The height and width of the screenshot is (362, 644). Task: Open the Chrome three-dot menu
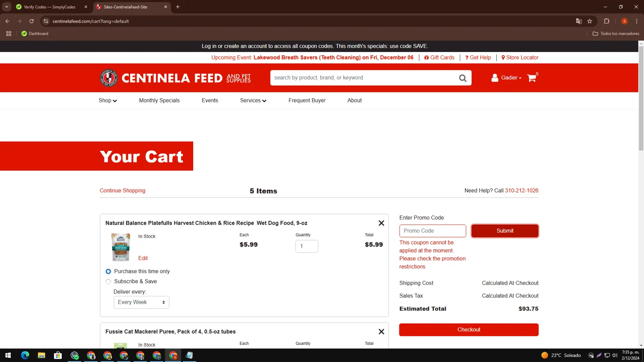pyautogui.click(x=637, y=21)
